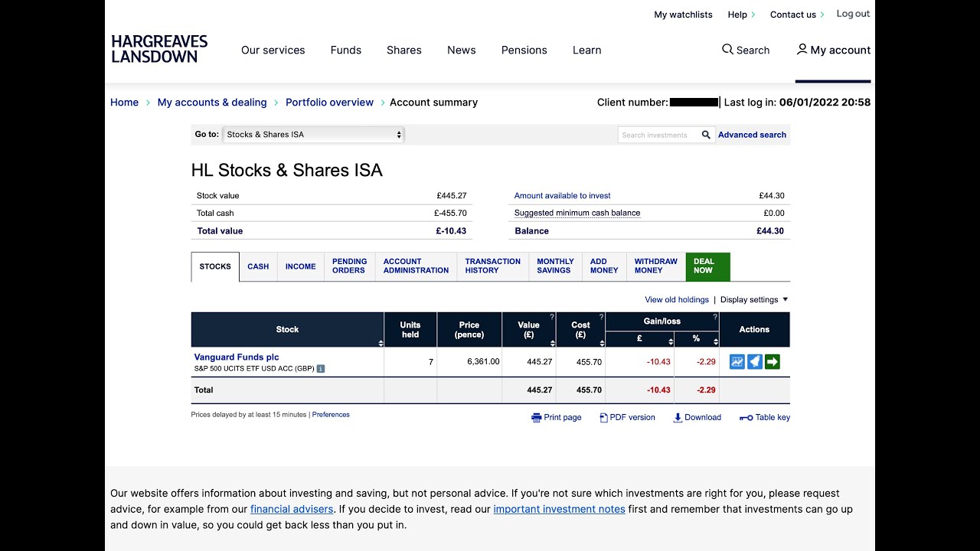Open Preferences below the table

[331, 415]
